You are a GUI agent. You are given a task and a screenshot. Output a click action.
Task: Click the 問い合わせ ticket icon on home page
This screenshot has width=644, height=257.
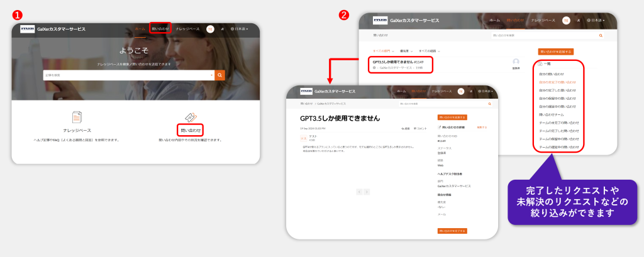click(191, 117)
